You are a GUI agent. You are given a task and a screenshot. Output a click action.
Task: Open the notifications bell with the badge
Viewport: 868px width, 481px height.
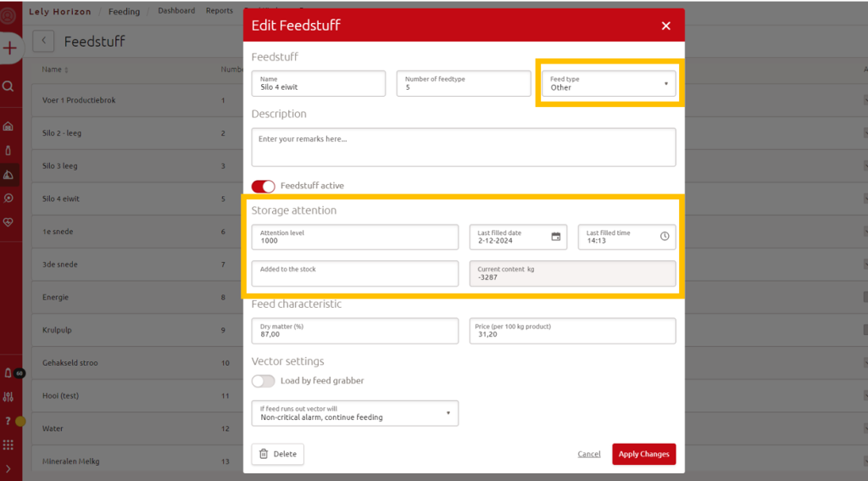[x=8, y=373]
